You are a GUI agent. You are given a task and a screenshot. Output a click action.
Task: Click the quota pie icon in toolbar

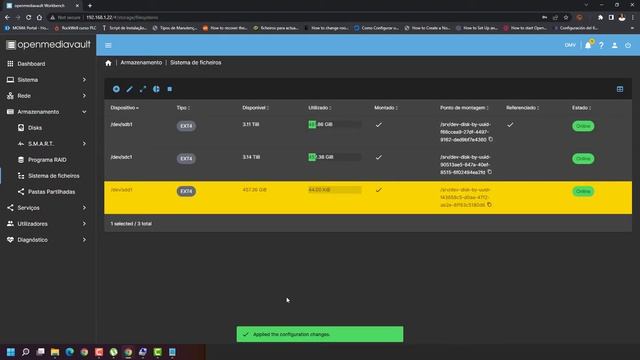coord(156,89)
